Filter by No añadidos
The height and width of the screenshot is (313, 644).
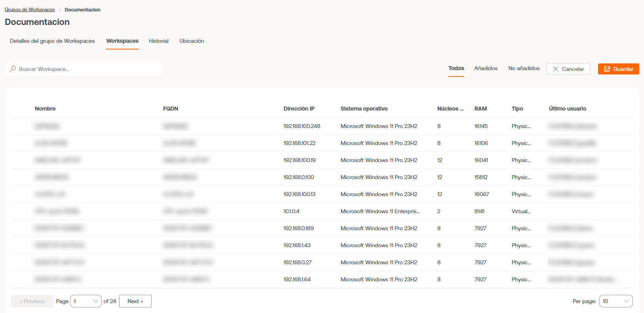click(x=524, y=68)
